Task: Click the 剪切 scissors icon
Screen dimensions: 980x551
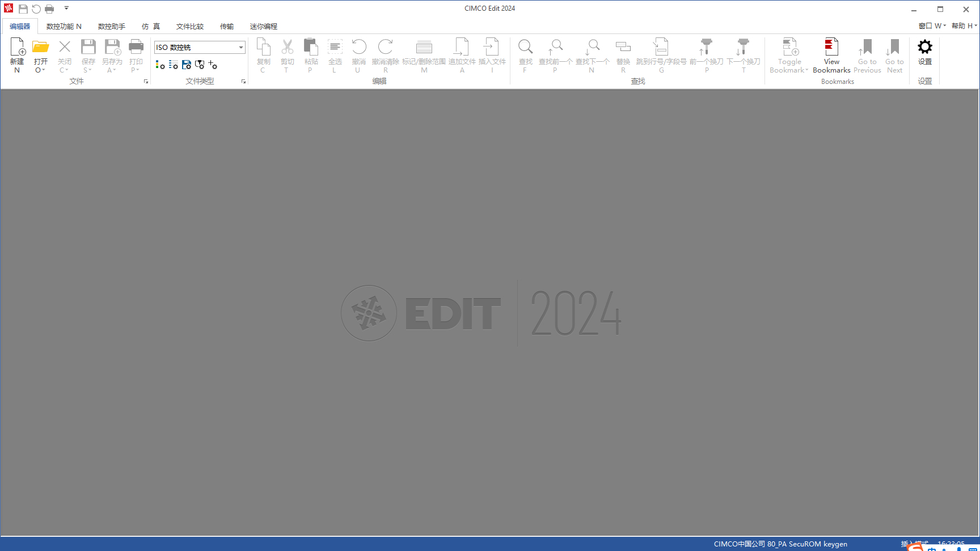Action: [288, 47]
